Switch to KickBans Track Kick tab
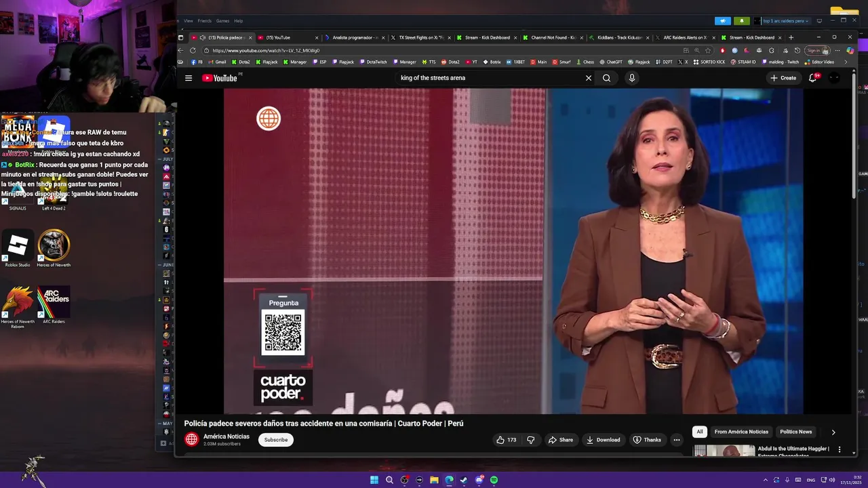 click(619, 38)
